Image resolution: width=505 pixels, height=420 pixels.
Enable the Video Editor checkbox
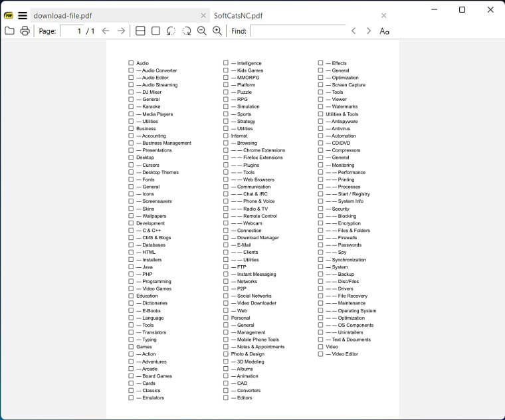point(320,354)
